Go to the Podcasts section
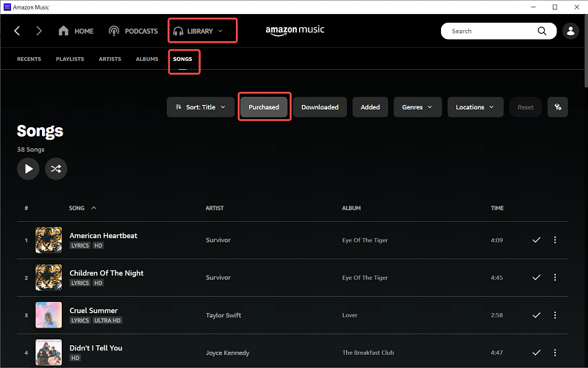Viewport: 588px width, 368px height. (133, 31)
